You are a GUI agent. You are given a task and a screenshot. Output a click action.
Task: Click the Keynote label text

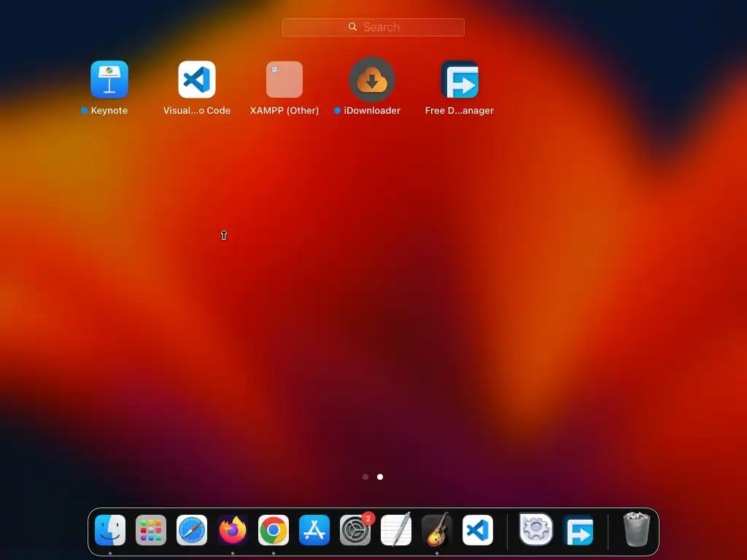tap(109, 111)
